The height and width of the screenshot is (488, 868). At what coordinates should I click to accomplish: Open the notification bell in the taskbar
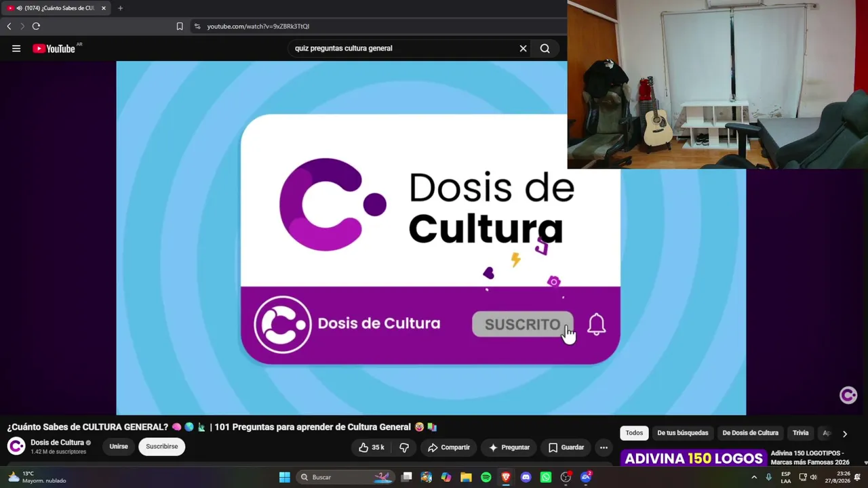click(858, 477)
